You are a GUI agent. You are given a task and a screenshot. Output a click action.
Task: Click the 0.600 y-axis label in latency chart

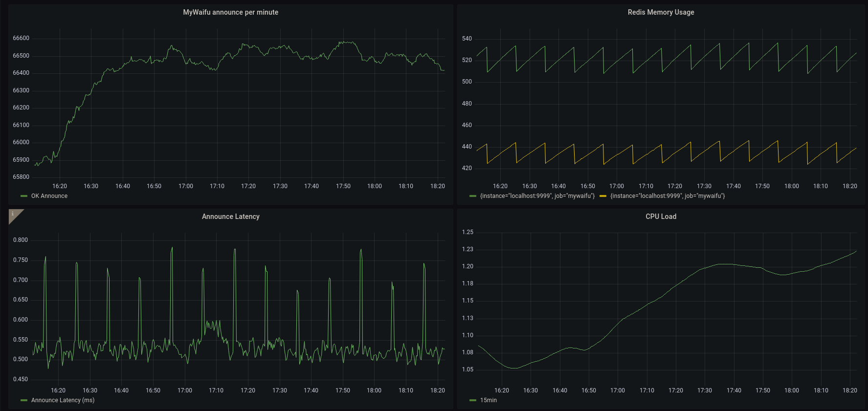tap(21, 320)
